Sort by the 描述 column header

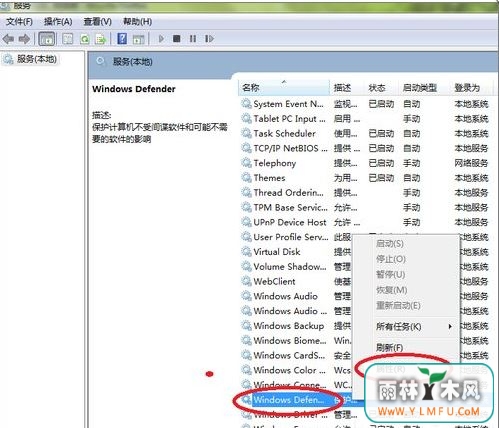pos(347,87)
